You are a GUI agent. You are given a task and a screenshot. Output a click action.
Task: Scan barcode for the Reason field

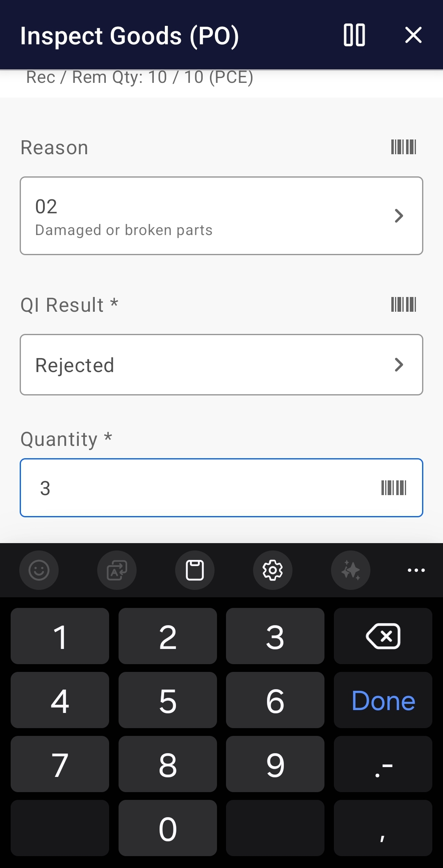click(404, 147)
